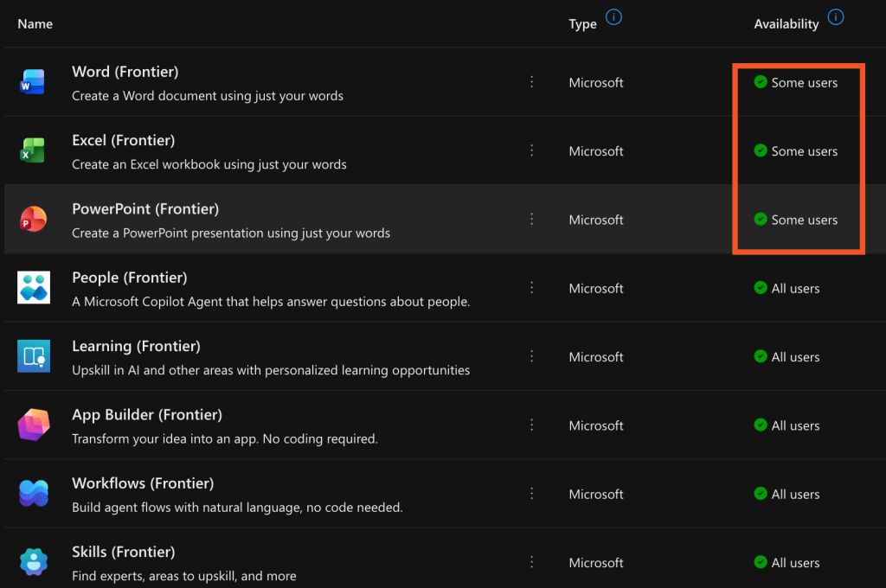Open more options for Learning (Frontier)
This screenshot has height=588, width=886.
(531, 356)
